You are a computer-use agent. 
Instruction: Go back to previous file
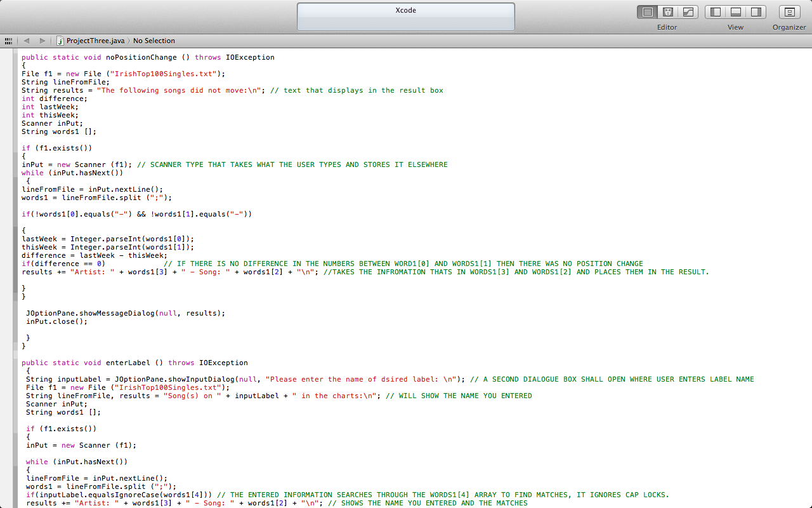point(27,41)
